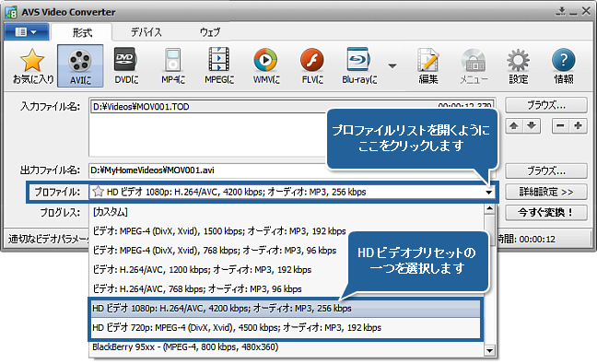Image resolution: width=597 pixels, height=364 pixels.
Task: Select the Blu-rayに format icon
Action: [x=359, y=65]
